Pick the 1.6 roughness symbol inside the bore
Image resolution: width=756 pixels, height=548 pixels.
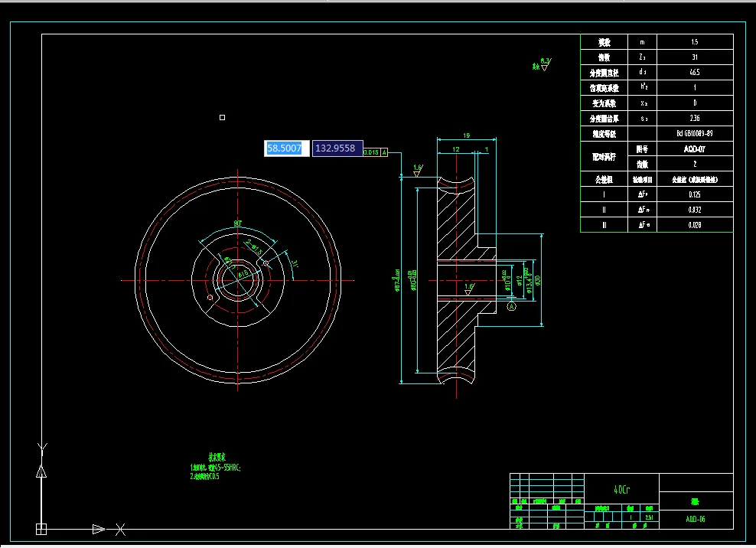click(x=468, y=289)
